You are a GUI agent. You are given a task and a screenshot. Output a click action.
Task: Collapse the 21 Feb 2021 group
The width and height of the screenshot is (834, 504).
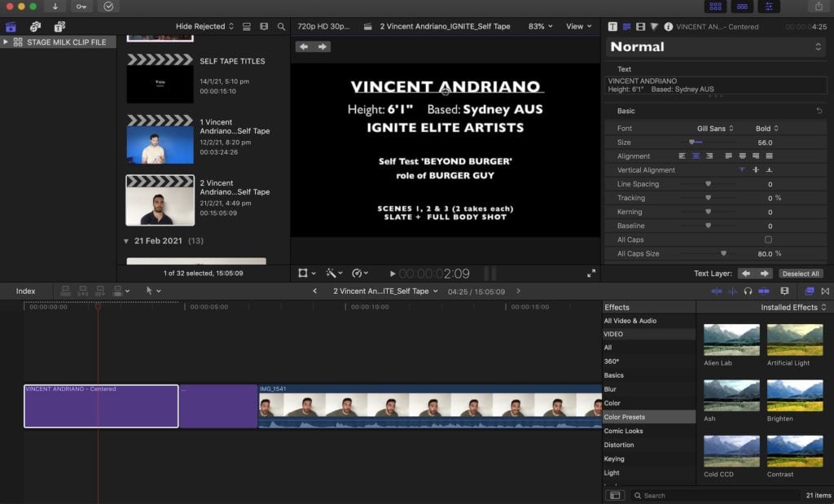[x=126, y=241]
